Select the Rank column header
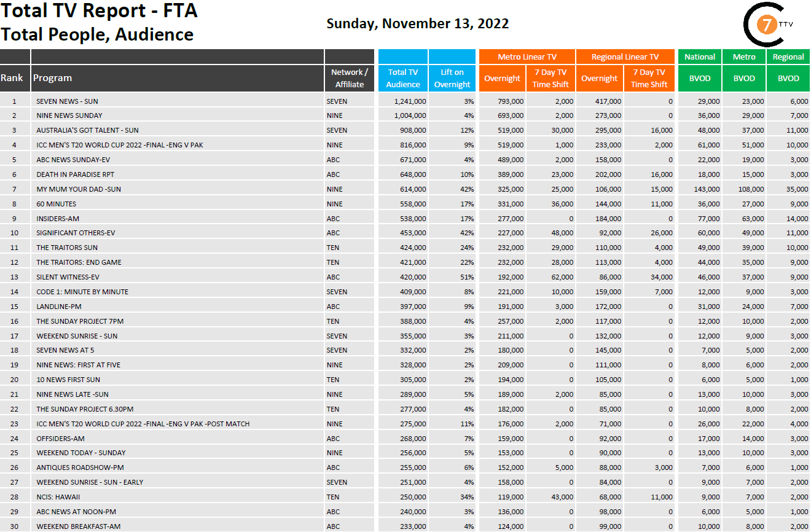The image size is (811, 532). [x=12, y=78]
